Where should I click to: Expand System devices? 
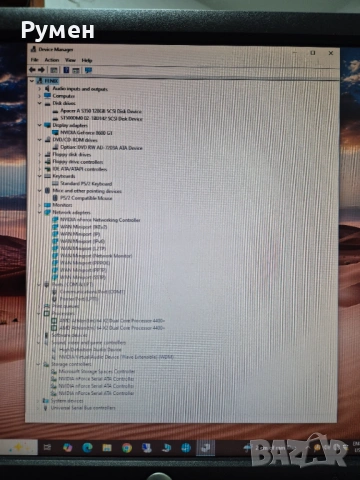click(38, 401)
